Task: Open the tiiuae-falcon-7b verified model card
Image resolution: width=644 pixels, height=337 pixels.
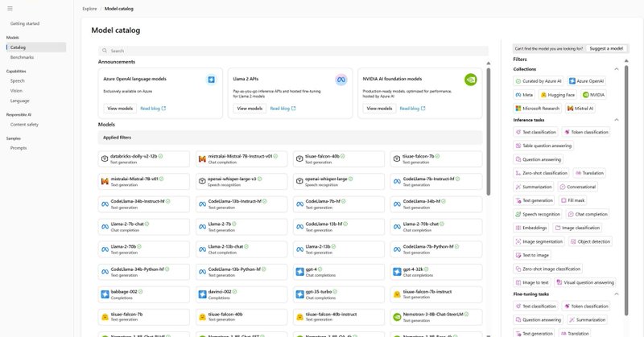Action: coord(436,159)
